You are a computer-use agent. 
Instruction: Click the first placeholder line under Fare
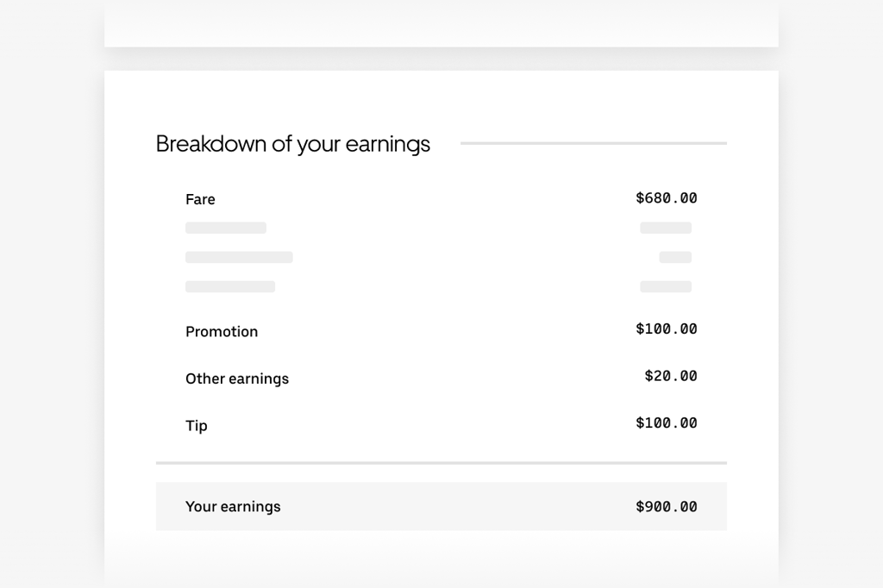[226, 228]
